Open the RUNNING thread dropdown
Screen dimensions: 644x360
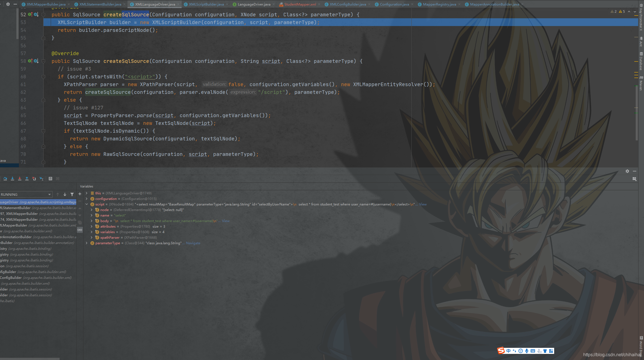point(26,194)
